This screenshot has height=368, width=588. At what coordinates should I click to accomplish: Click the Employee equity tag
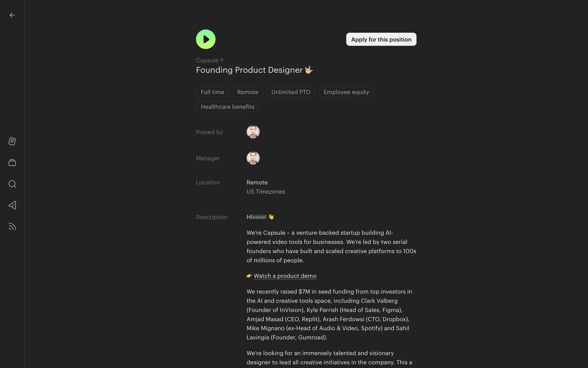(x=346, y=92)
